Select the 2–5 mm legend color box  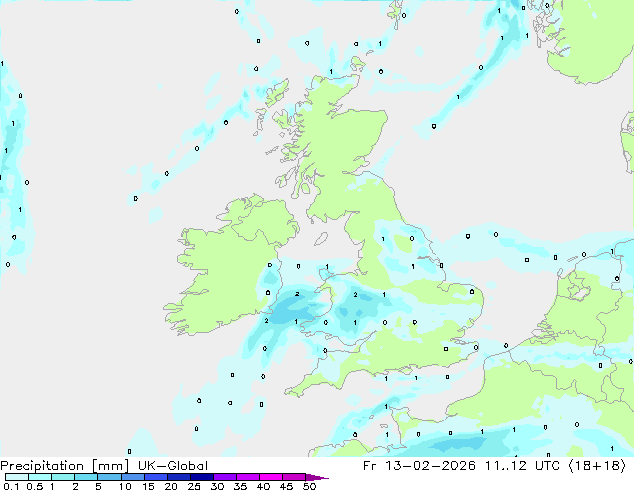86,477
